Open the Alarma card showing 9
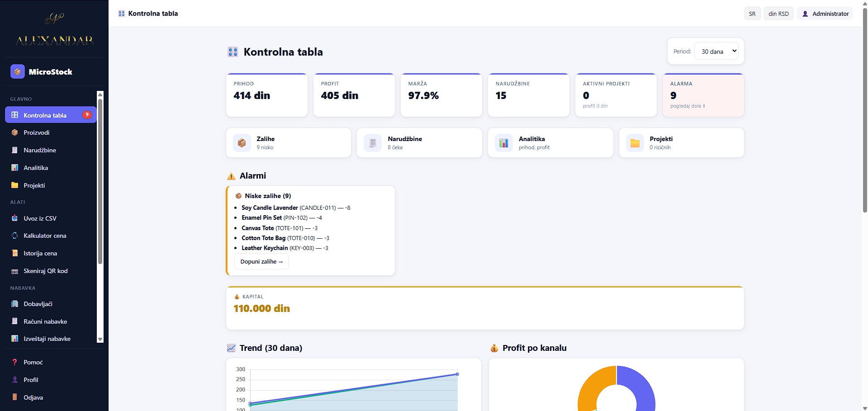This screenshot has width=868, height=411. pyautogui.click(x=703, y=95)
